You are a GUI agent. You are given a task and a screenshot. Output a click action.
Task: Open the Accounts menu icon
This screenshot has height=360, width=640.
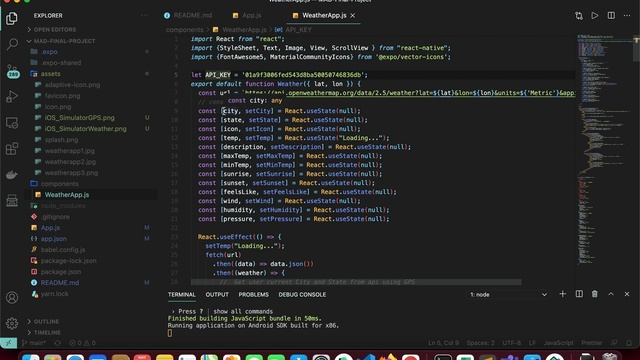tap(12, 298)
